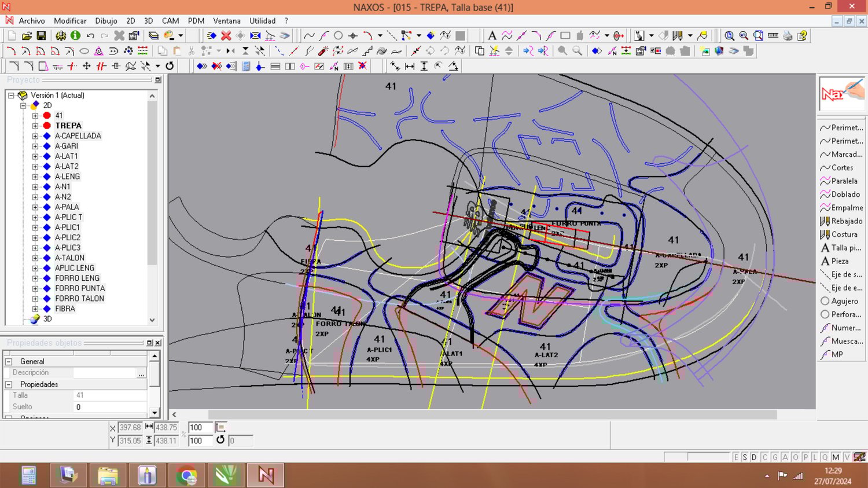The image size is (868, 488).
Task: Click the copy pages icon in second toolbar
Action: click(x=163, y=51)
